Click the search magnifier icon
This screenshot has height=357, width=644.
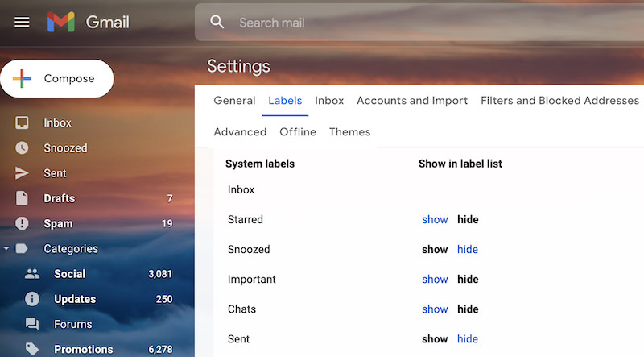click(217, 22)
